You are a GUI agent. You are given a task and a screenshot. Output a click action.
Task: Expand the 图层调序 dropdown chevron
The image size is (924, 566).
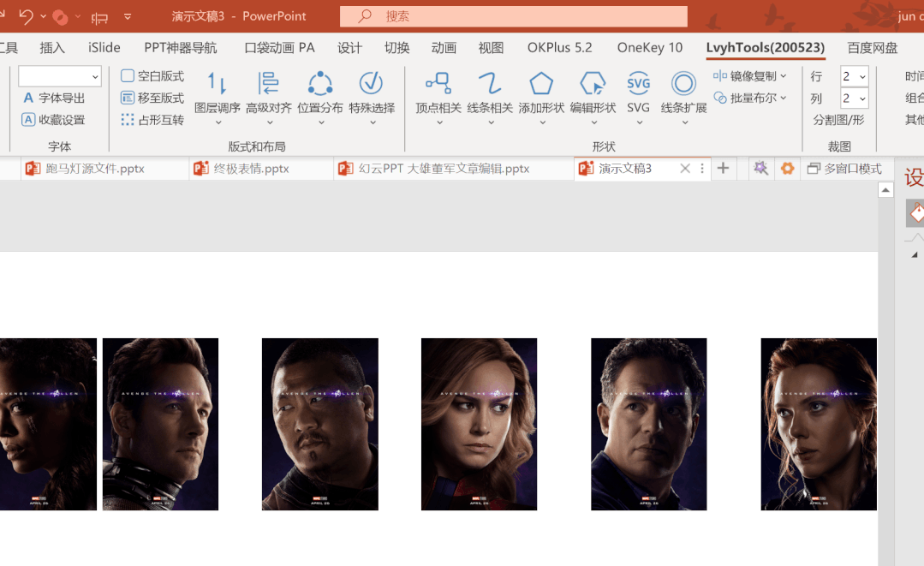218,122
